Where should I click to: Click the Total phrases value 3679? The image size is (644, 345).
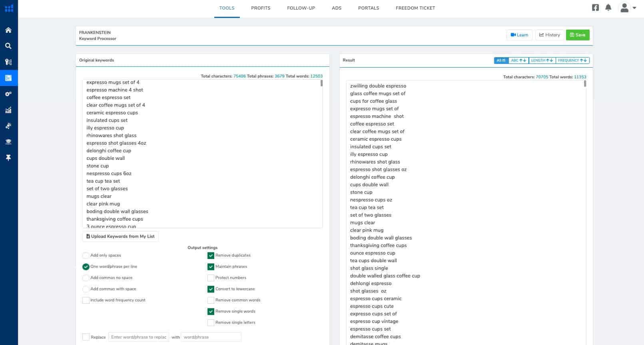click(279, 76)
